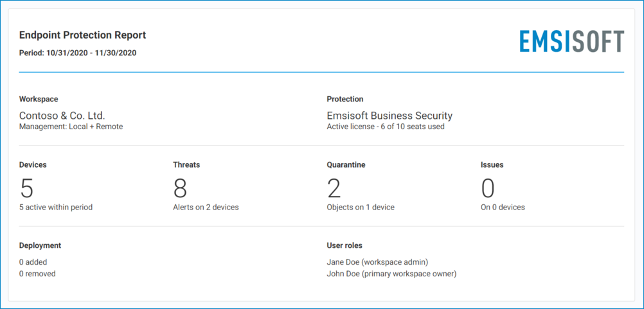Click '0 removed' deployment entry
Screen dimensions: 644x309
click(37, 274)
